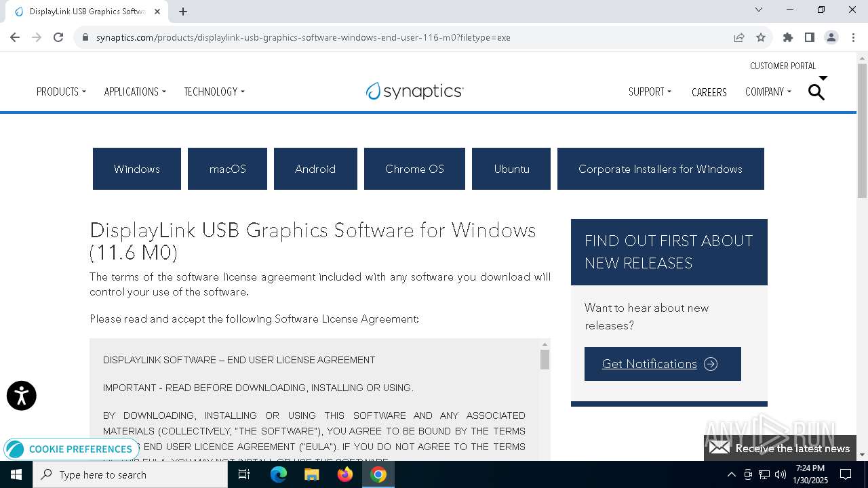
Task: Select the Windows downloads tab
Action: pos(137,169)
